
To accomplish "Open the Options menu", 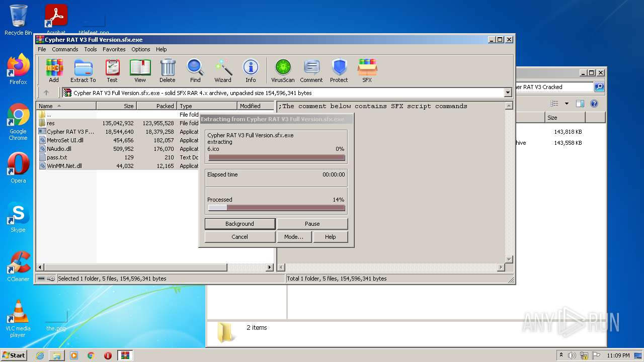I will click(x=141, y=49).
